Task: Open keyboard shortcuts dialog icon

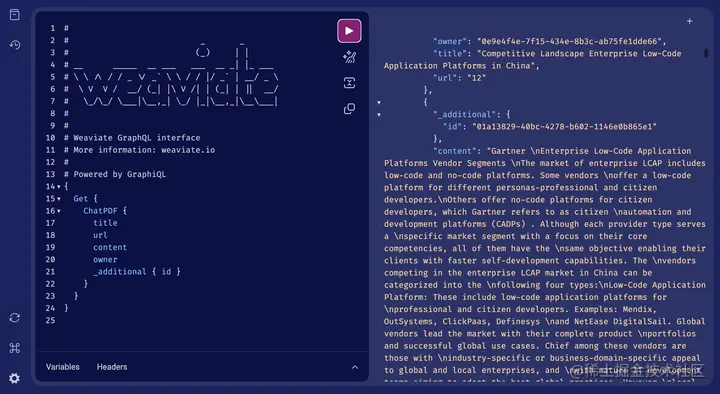Action: (x=15, y=348)
